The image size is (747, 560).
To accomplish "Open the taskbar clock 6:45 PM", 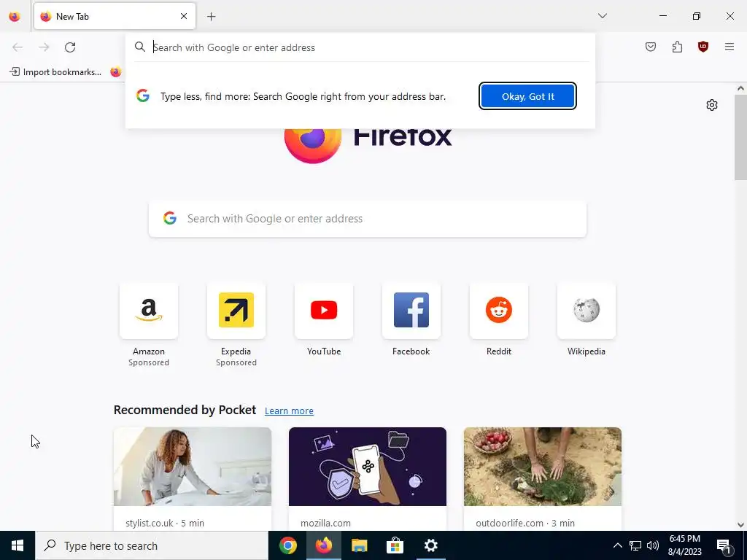I will pos(684,545).
